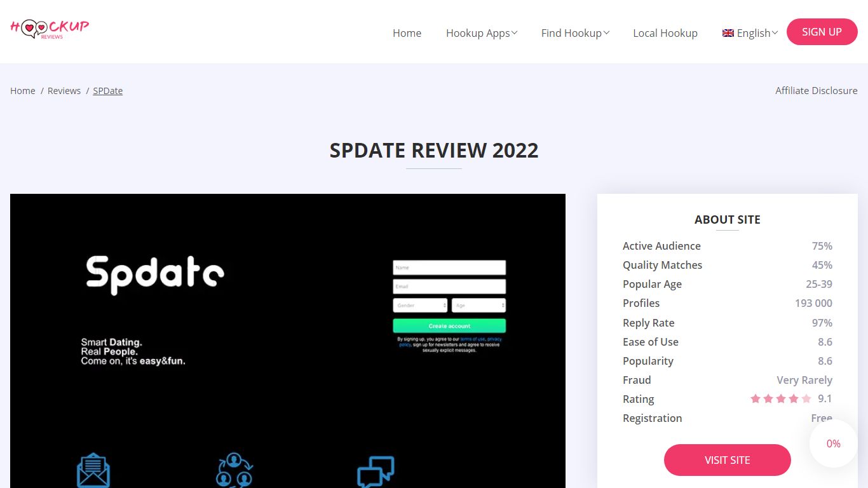Click the envelope mail icon in screenshot

click(x=93, y=470)
